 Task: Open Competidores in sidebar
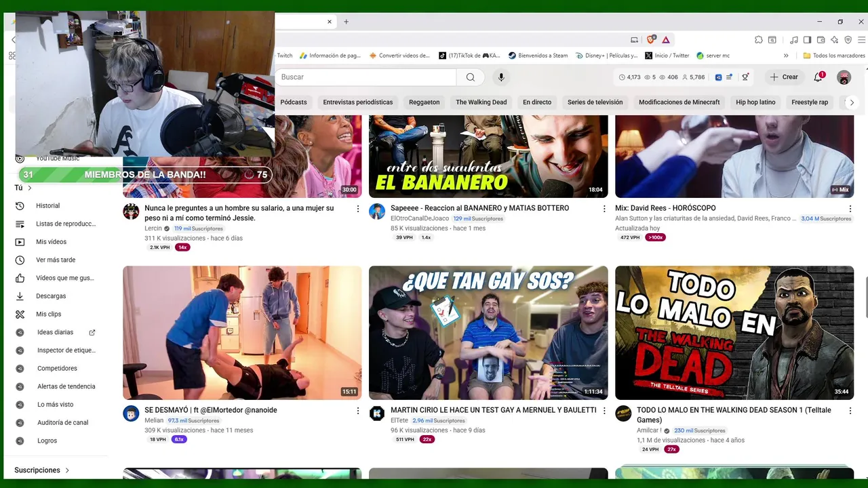[x=56, y=369]
